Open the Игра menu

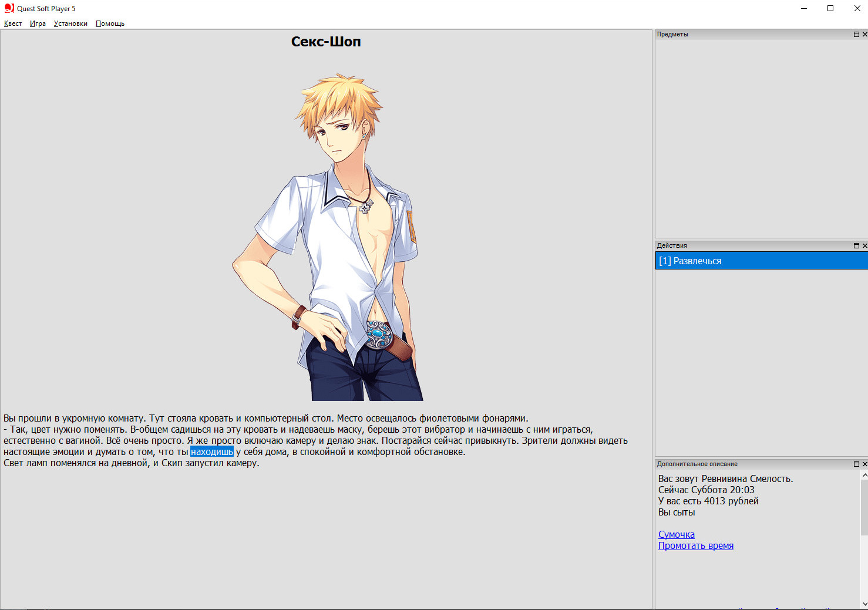[38, 23]
